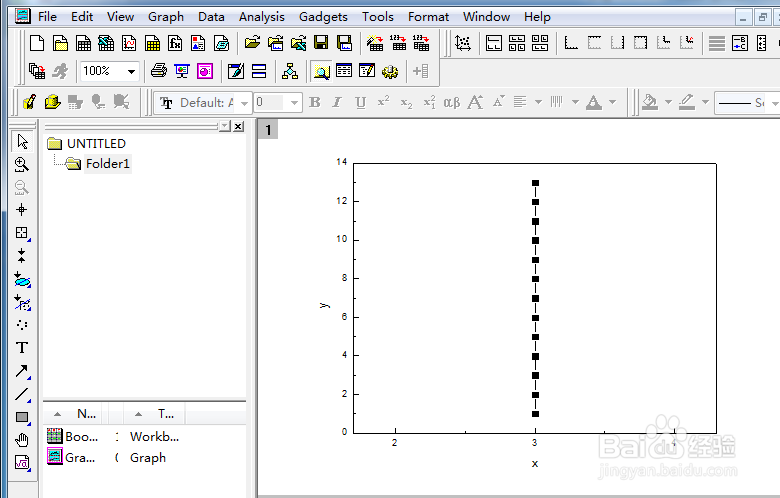Select the Arrow drawing tool
Screen dimensions: 780x498
click(x=22, y=371)
